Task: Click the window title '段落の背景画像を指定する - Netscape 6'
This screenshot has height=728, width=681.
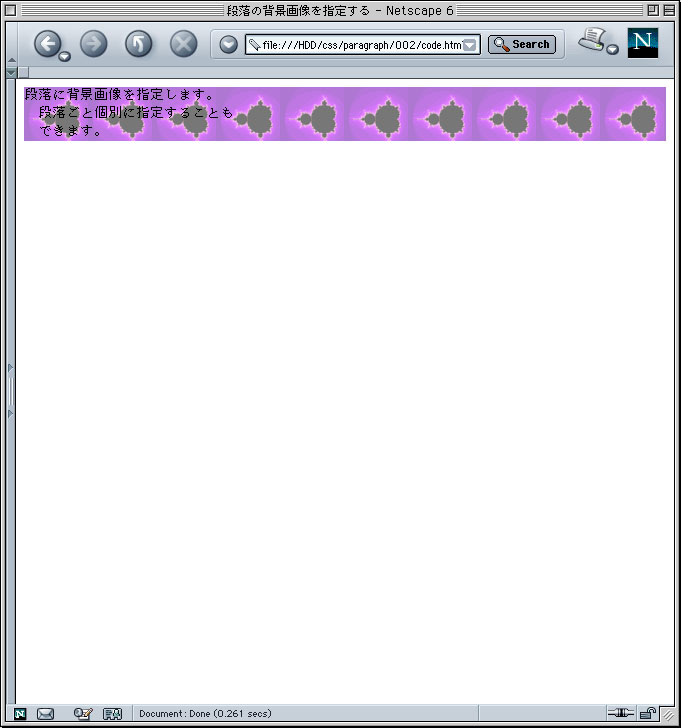Action: coord(340,10)
